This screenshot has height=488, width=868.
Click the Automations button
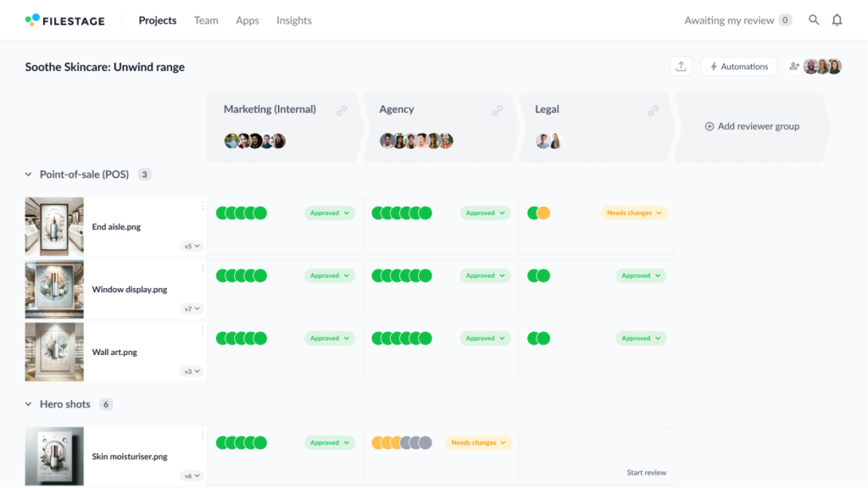(738, 67)
